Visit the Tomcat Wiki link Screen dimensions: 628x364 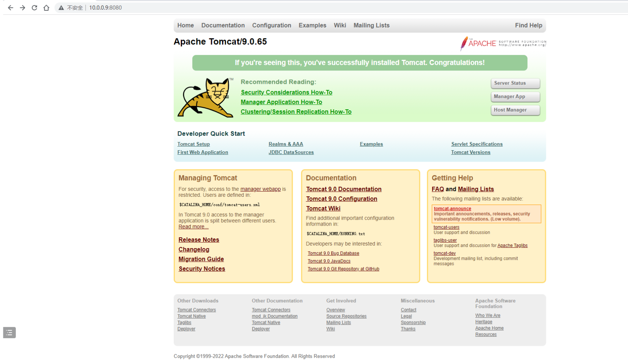[x=323, y=208]
